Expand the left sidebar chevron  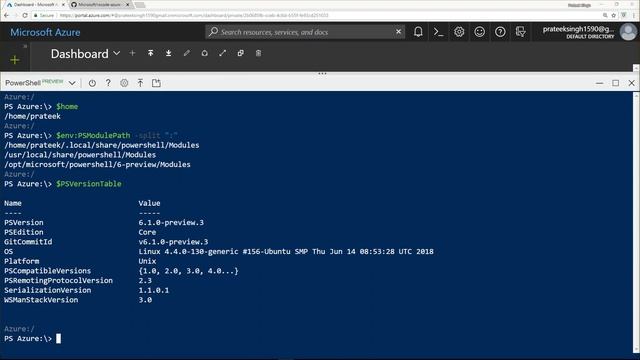click(25, 46)
